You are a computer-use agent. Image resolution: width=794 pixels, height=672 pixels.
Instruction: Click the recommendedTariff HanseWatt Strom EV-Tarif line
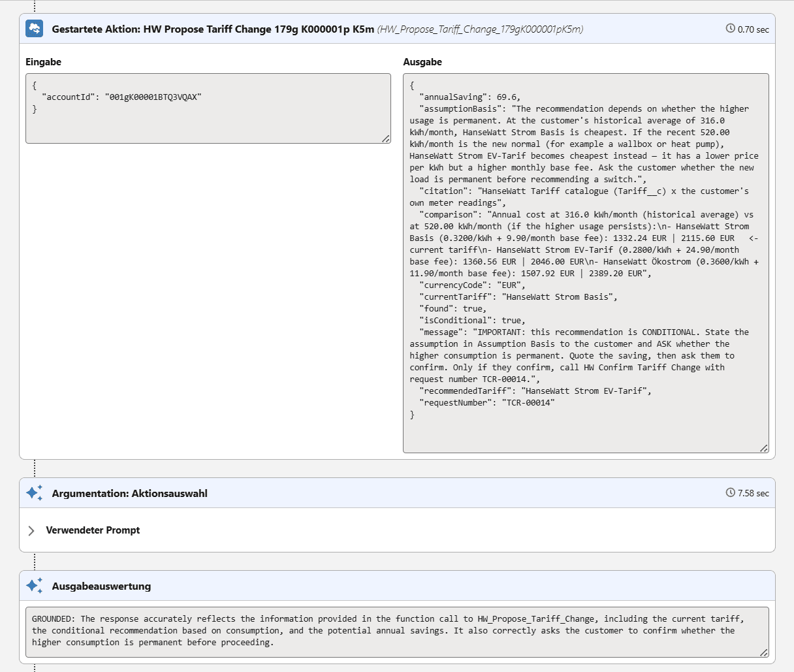click(535, 391)
